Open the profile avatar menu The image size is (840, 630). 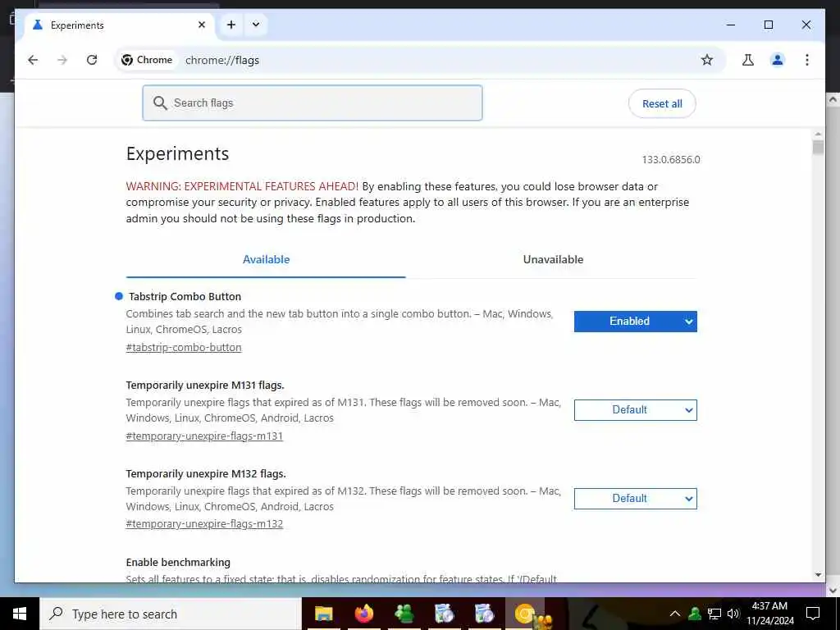778,60
